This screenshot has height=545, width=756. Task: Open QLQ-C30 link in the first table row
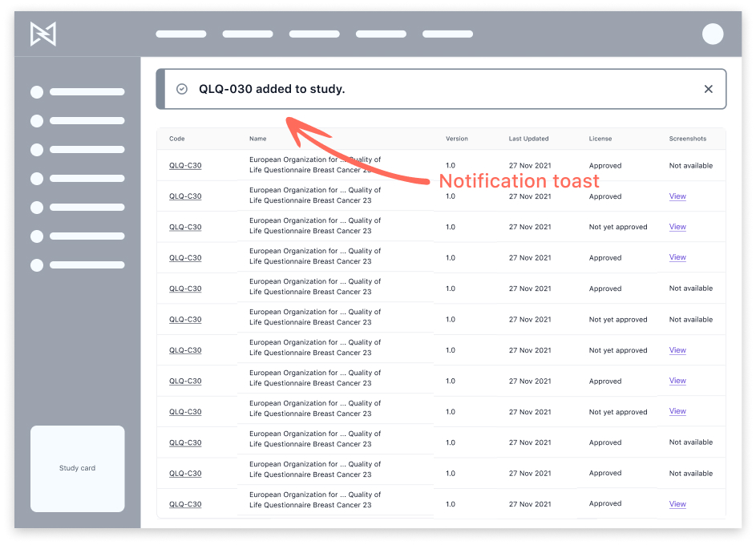185,166
